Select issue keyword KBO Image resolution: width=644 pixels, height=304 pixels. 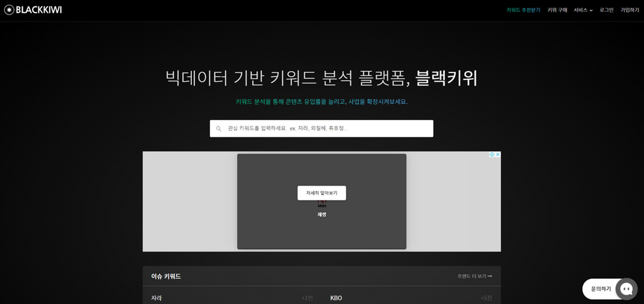[x=336, y=298]
